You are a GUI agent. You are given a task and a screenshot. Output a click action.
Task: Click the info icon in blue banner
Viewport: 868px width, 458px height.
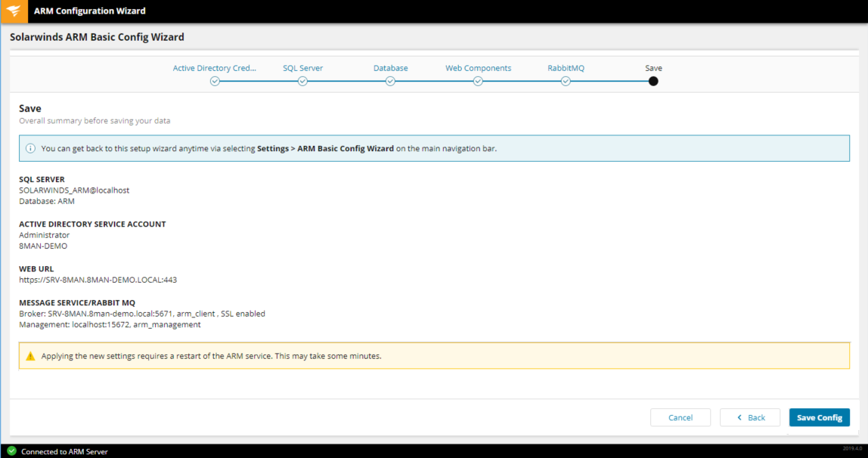click(30, 149)
